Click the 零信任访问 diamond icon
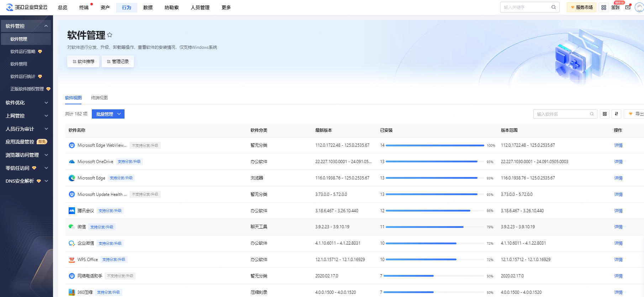Screen dimensions: 644x297 pyautogui.click(x=34, y=168)
